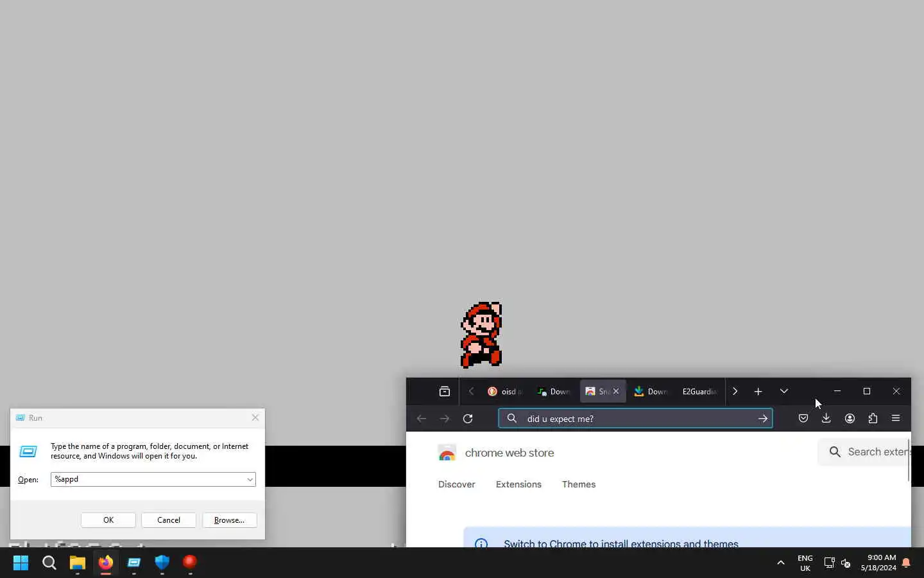Screen dimensions: 924x578
Task: Open the Save to Pocket icon
Action: pyautogui.click(x=803, y=418)
